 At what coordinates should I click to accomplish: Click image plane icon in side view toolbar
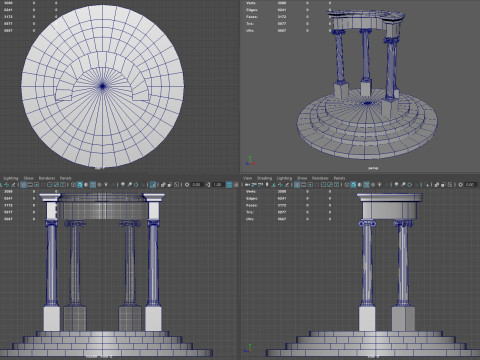[274, 185]
